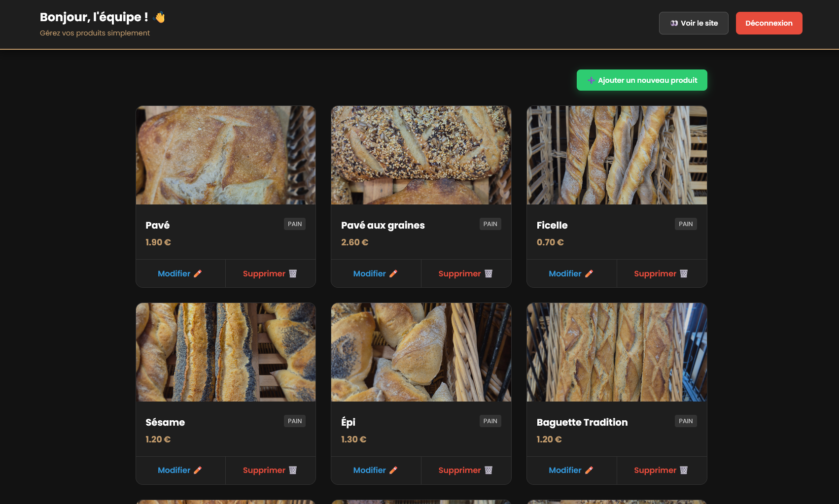839x504 pixels.
Task: Click the product name "Sésame"
Action: click(165, 422)
